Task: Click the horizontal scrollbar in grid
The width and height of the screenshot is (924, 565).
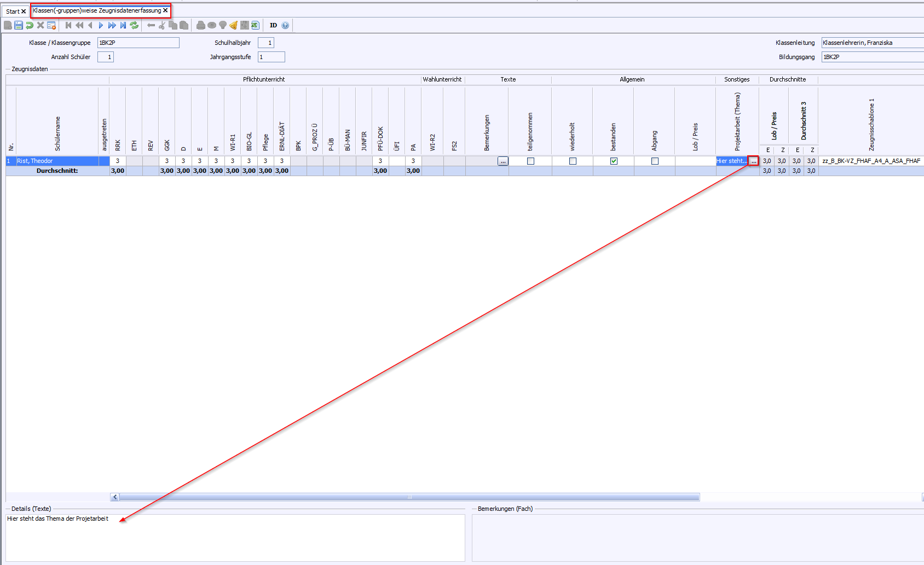Action: click(x=409, y=497)
